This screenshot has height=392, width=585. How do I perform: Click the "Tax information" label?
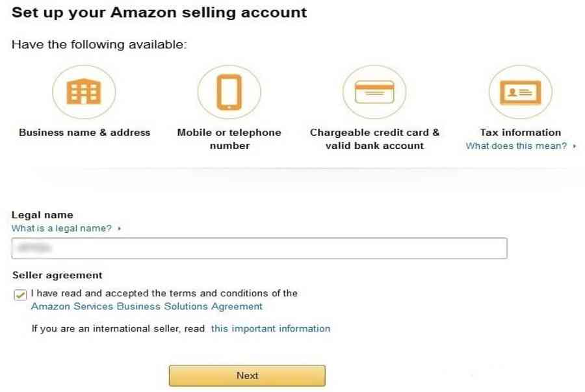520,133
